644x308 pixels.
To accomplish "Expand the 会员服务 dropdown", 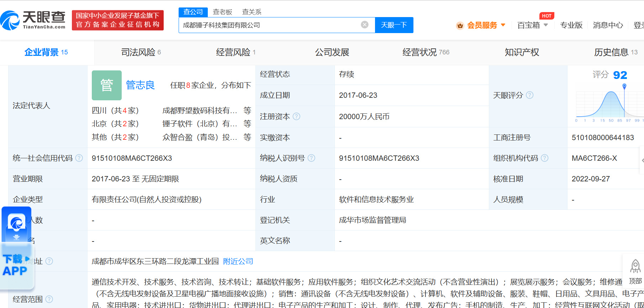I will (x=503, y=25).
